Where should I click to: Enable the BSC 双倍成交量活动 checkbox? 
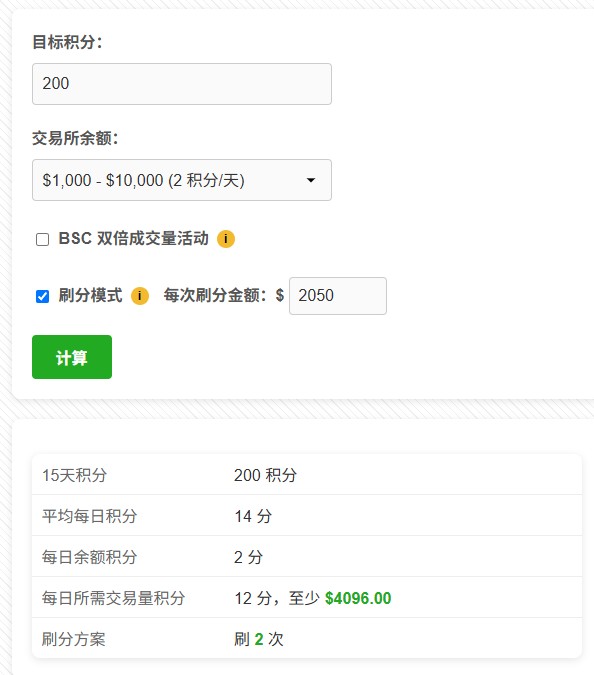pyautogui.click(x=43, y=239)
